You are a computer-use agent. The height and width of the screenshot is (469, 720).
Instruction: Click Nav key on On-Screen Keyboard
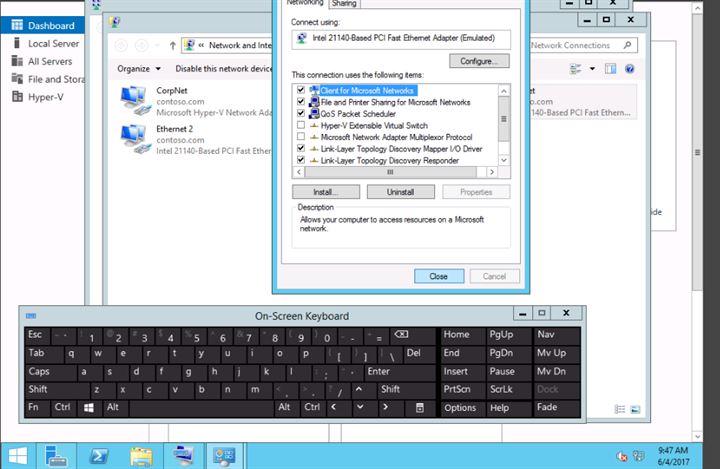pyautogui.click(x=557, y=335)
